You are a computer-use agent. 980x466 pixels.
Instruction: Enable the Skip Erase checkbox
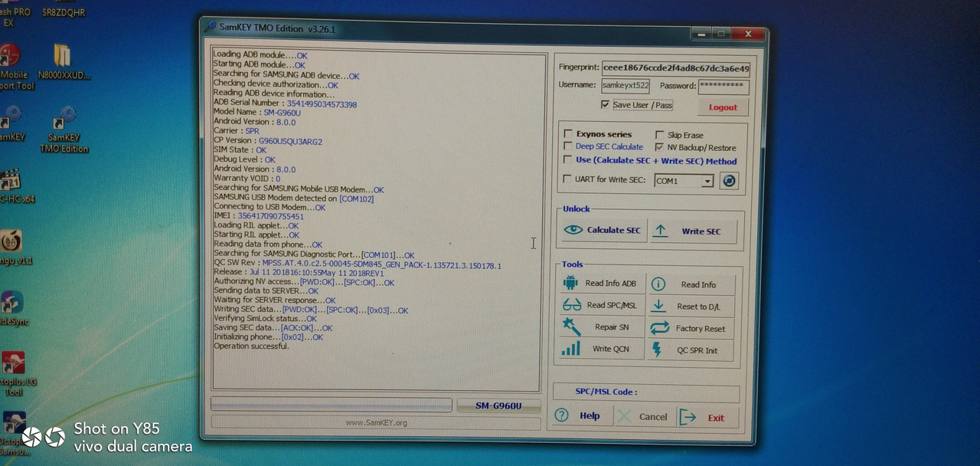[660, 135]
